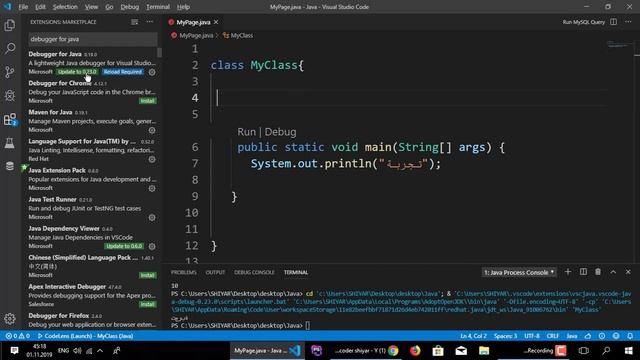Split the editor to the right
Viewport: 640px width, 360px height.
point(613,22)
